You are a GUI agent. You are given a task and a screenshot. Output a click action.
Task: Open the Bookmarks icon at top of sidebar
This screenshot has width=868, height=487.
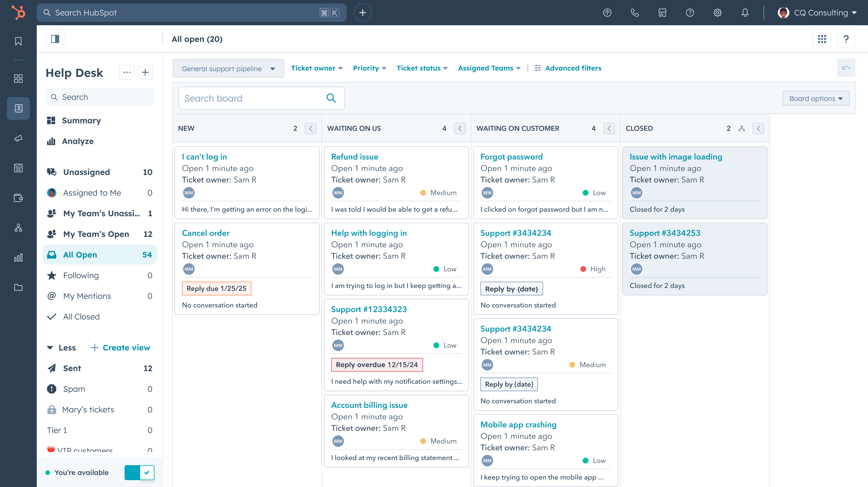tap(18, 41)
